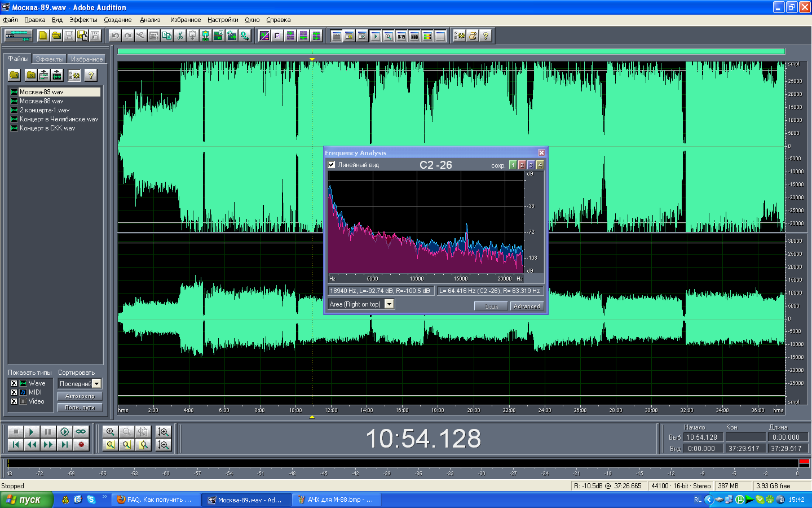Click the Open File folder icon in toolbar

56,36
